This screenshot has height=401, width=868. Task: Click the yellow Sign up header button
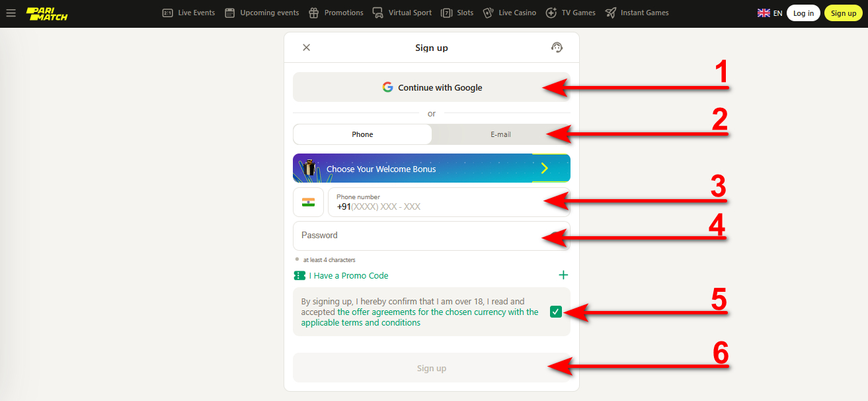844,13
